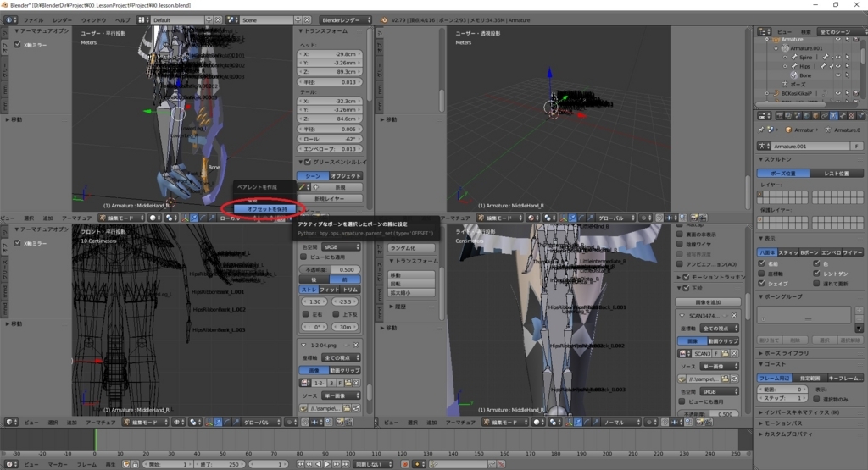
Task: Toggle the 3D manipulator icon in the bottom-left viewport header
Action: click(209, 422)
